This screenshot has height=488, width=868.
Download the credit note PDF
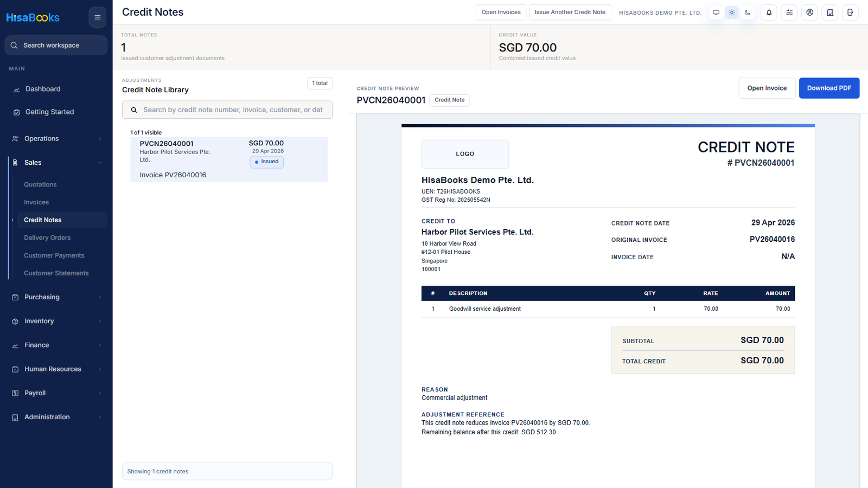pos(829,88)
